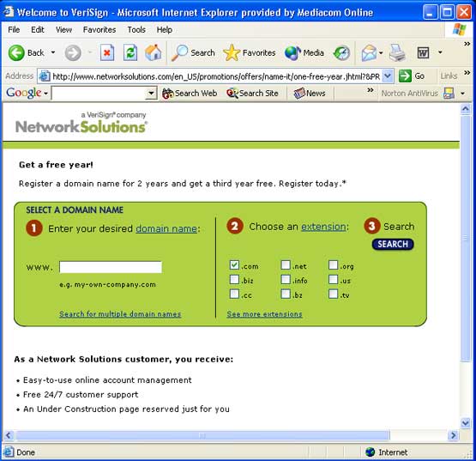
Task: Open the History icon in toolbar
Action: (x=342, y=53)
